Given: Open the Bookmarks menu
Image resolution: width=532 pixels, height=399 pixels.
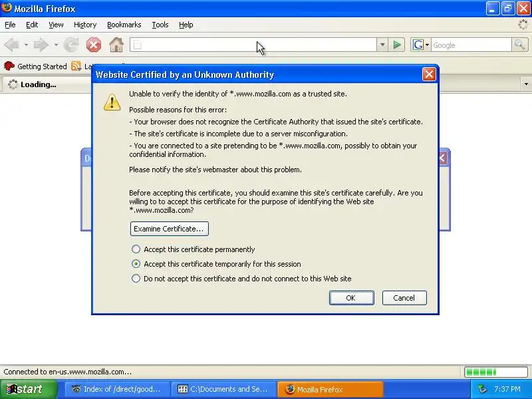Looking at the screenshot, I should coord(124,25).
